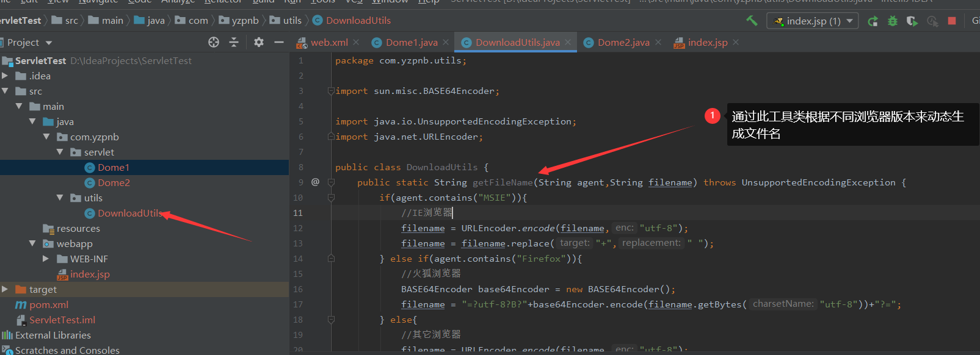Click utils in the breadcrumb bar

click(x=292, y=20)
